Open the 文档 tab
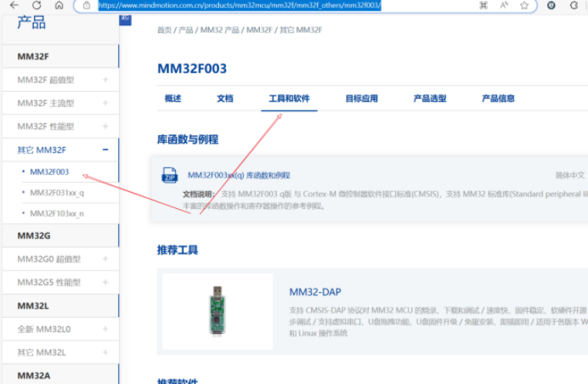 tap(225, 99)
